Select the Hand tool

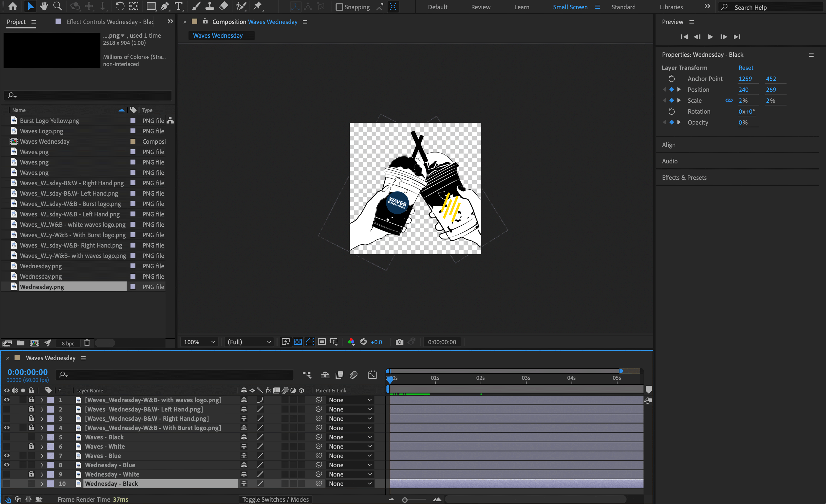click(x=44, y=6)
